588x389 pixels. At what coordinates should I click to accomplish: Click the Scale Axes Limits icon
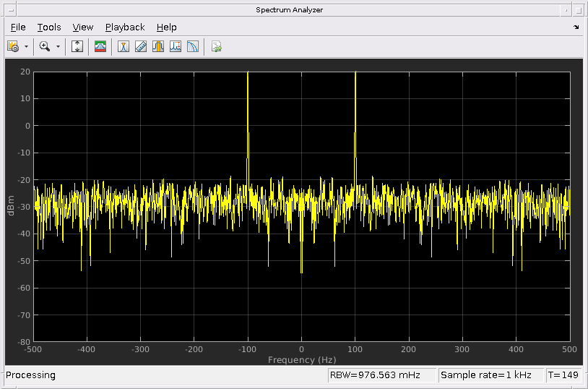78,46
